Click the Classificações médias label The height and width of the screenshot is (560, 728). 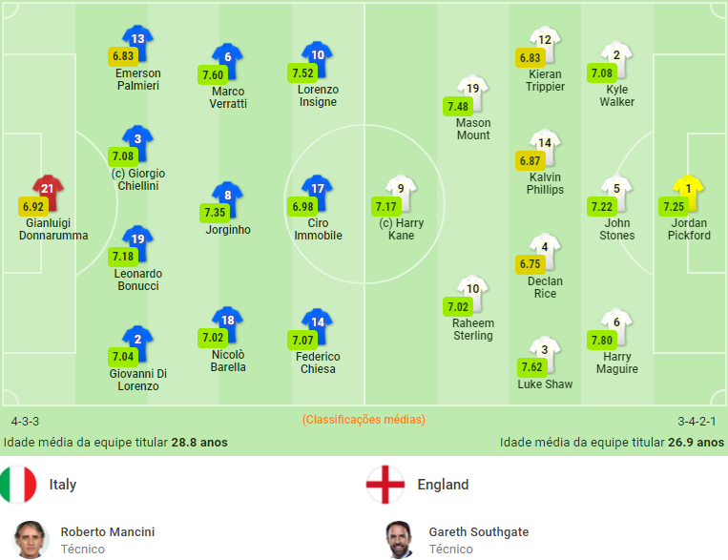pos(364,420)
